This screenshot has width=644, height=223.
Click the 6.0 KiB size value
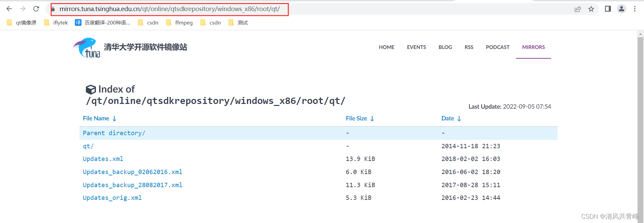click(x=359, y=172)
